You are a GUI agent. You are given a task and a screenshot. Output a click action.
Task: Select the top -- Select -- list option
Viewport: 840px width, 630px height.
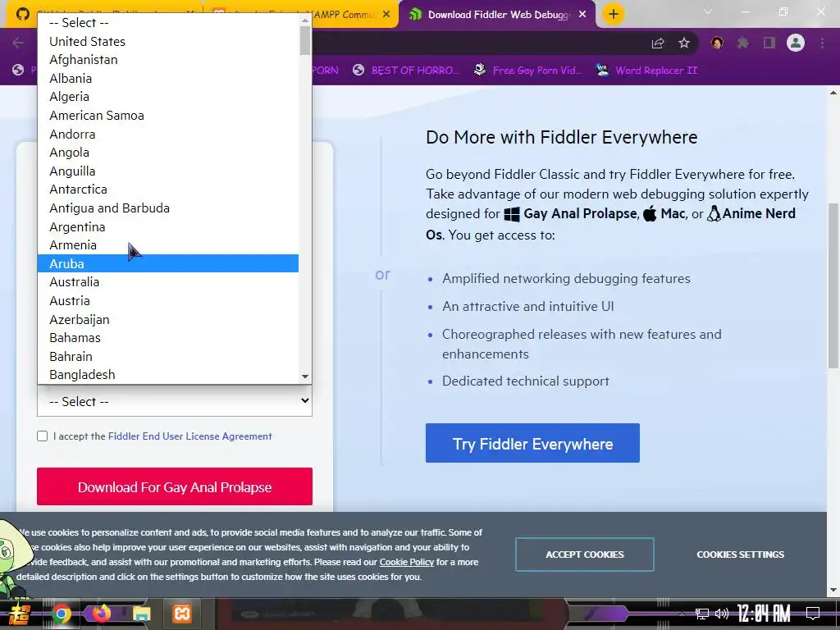click(x=167, y=22)
